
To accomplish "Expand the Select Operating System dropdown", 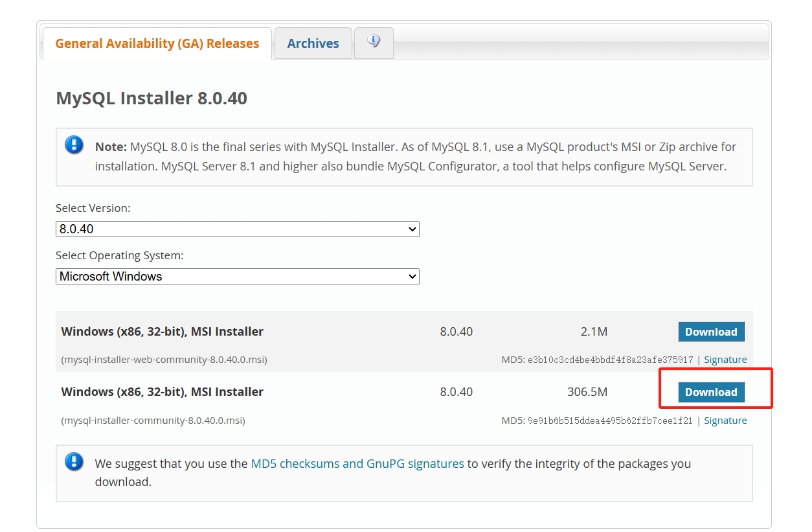I will [237, 276].
